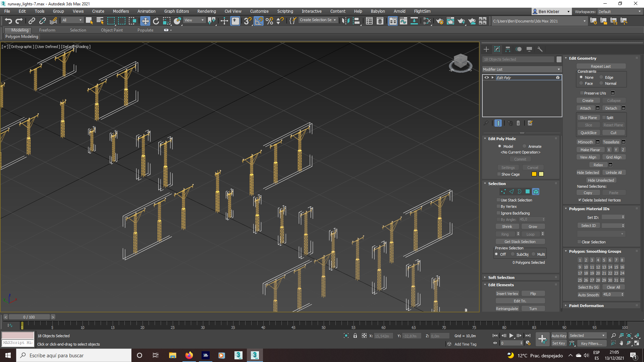Select the SubObj radio under Preview Selection

click(x=513, y=254)
